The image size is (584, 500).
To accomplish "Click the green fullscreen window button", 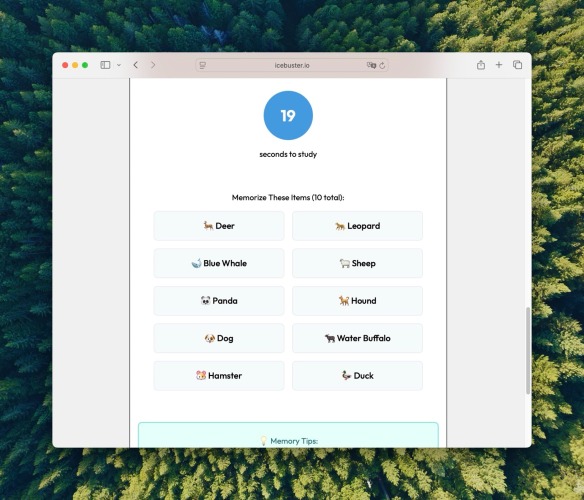I will click(x=85, y=65).
